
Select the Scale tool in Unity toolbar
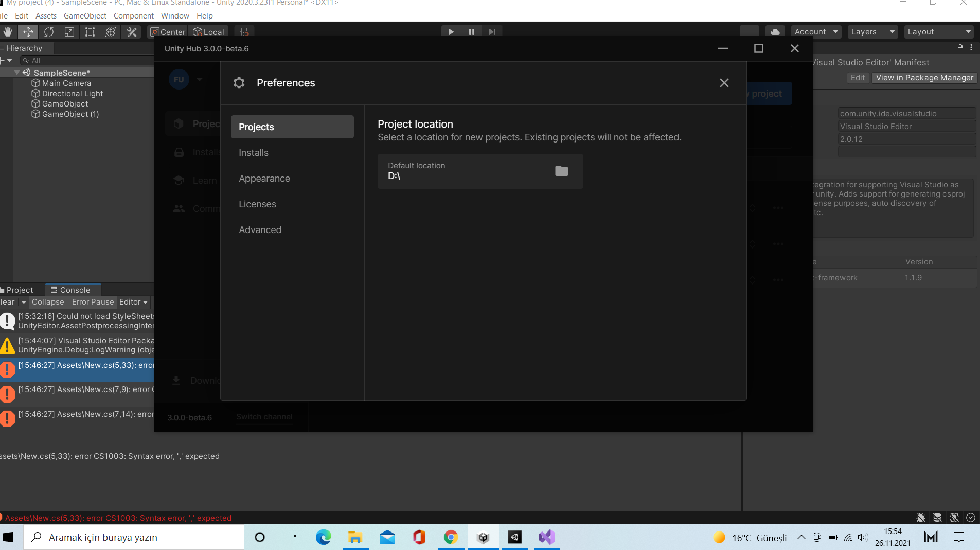click(x=69, y=32)
